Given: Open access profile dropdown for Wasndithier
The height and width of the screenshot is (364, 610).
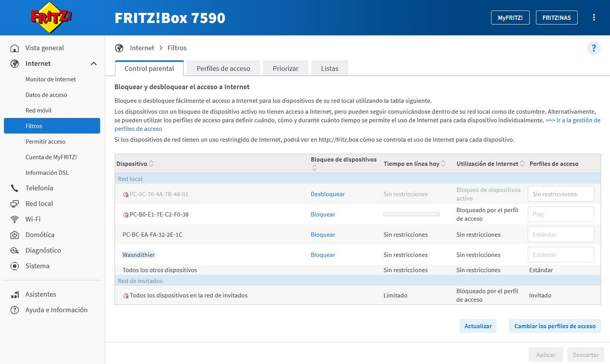Looking at the screenshot, I should (x=561, y=255).
